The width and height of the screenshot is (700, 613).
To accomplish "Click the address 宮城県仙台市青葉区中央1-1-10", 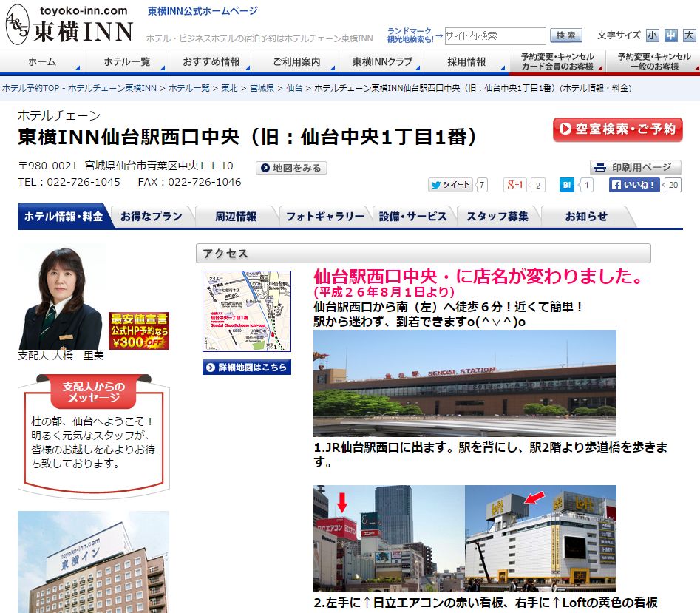I will click(159, 166).
